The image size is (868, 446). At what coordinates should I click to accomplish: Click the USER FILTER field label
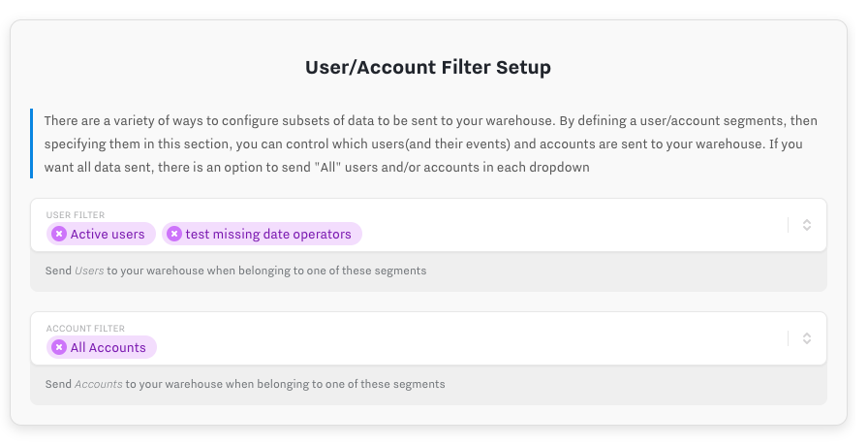coord(76,215)
